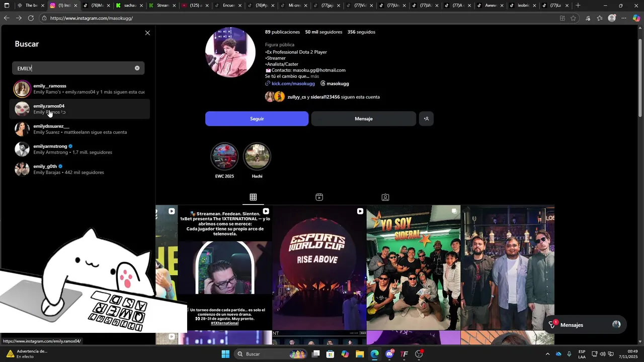Open the Esports World Cup post
644x362 pixels.
point(319,267)
